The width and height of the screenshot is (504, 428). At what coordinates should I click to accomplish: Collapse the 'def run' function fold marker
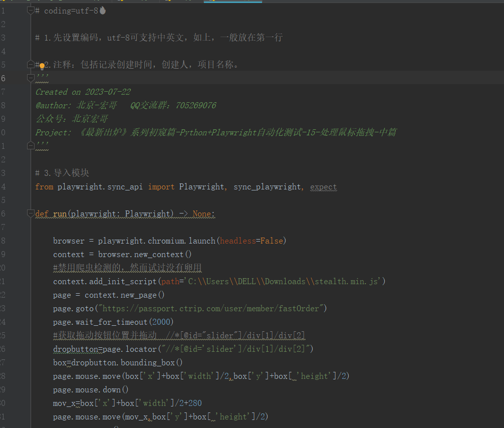(31, 213)
